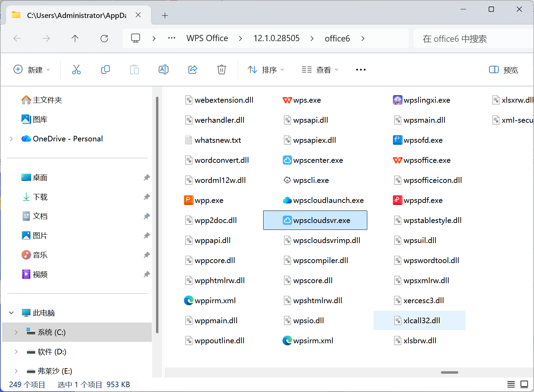Click the Delete trash can icon
The height and width of the screenshot is (392, 534).
click(x=222, y=69)
